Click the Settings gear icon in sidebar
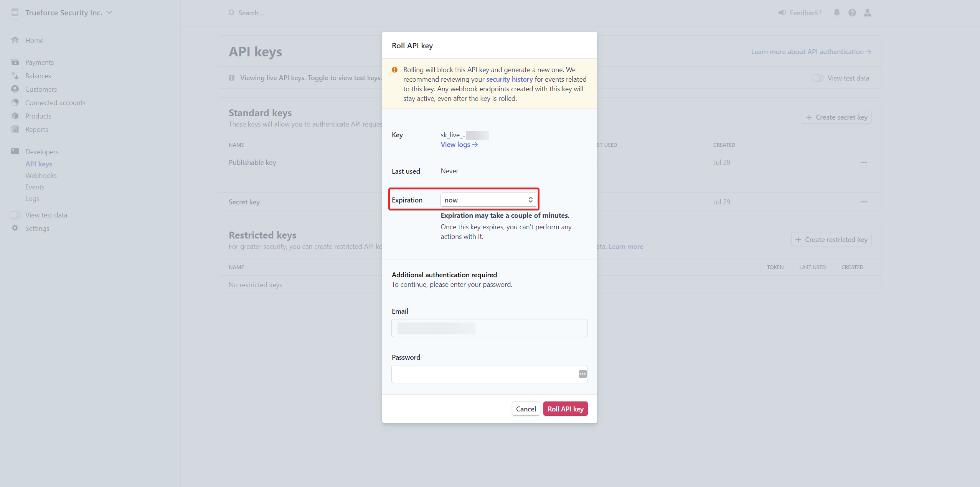980x487 pixels. (15, 228)
